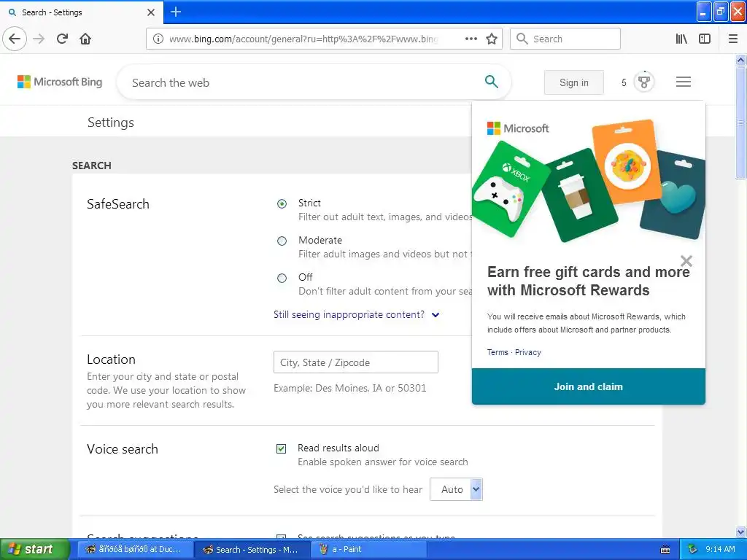Click the Microsoft Bing logo
The height and width of the screenshot is (560, 747).
tap(60, 82)
